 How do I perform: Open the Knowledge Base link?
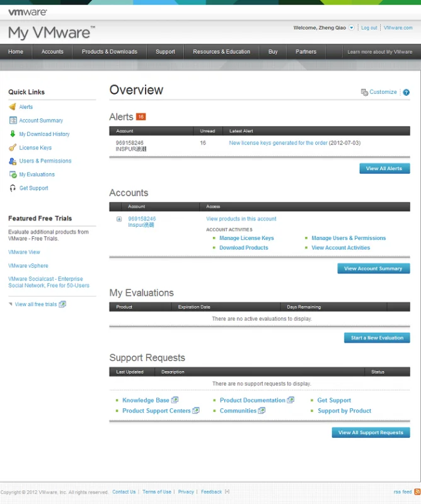tap(146, 400)
